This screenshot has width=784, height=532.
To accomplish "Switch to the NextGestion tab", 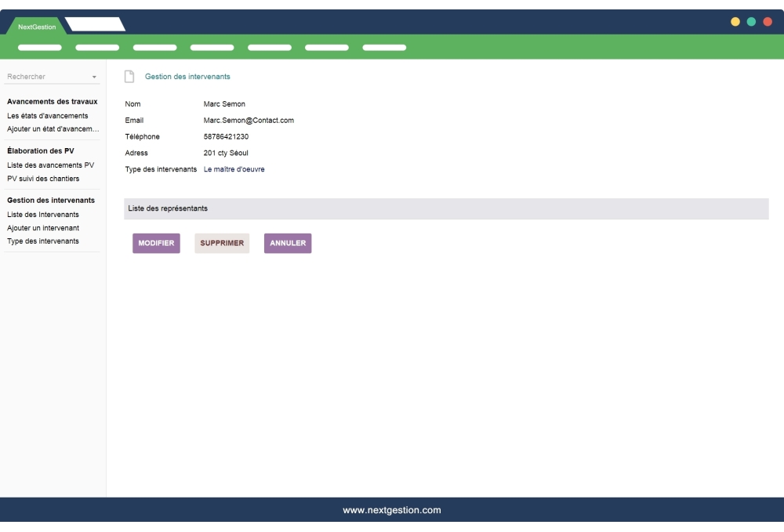I will click(x=36, y=27).
